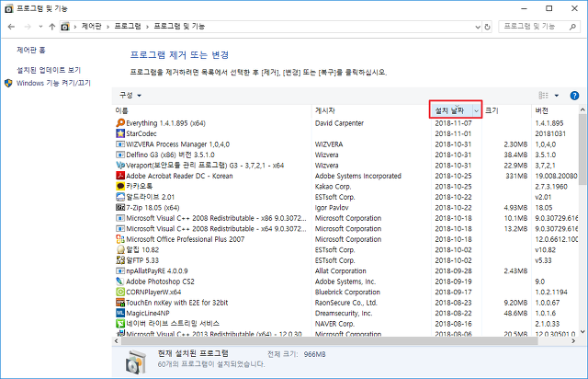Screen dimensions: 588x379
Task: Click the search magnifier icon
Action: coord(572,27)
